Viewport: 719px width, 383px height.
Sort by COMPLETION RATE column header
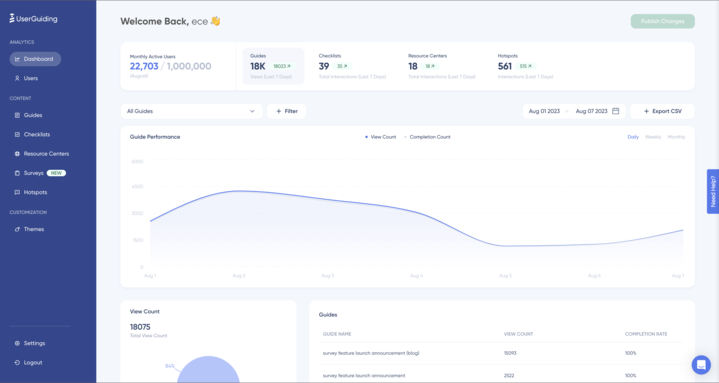click(646, 334)
